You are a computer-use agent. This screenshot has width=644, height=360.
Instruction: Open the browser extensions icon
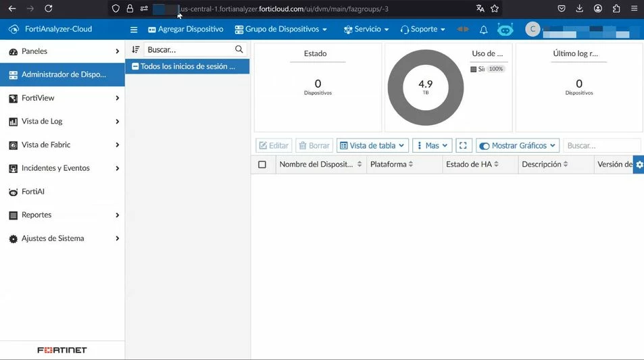click(x=616, y=8)
